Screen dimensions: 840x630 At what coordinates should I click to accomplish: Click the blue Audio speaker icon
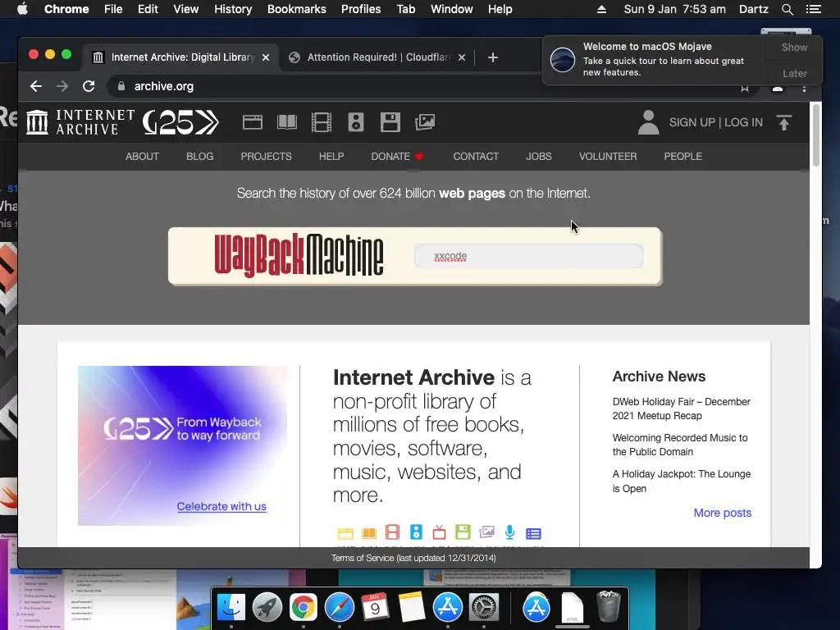[x=416, y=532]
